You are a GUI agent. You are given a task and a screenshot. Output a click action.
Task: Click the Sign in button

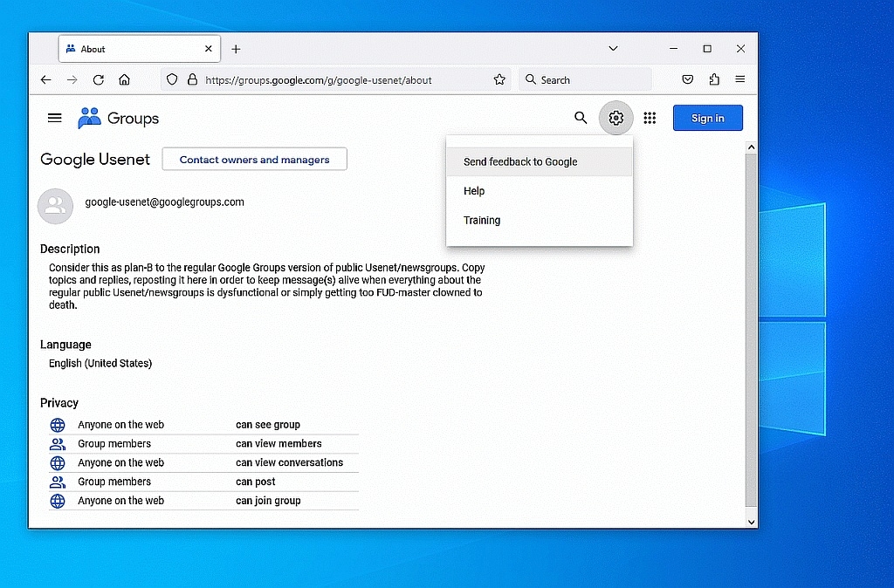coord(707,118)
